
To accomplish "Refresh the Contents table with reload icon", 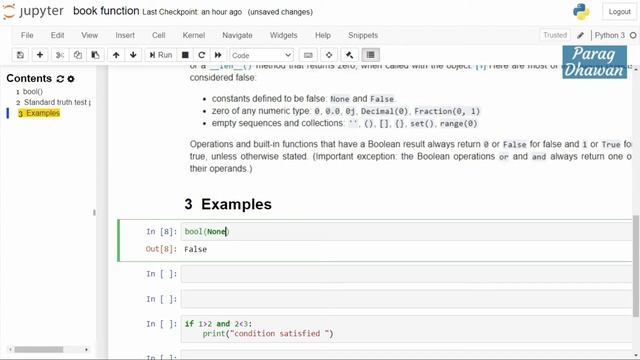I will pyautogui.click(x=60, y=79).
